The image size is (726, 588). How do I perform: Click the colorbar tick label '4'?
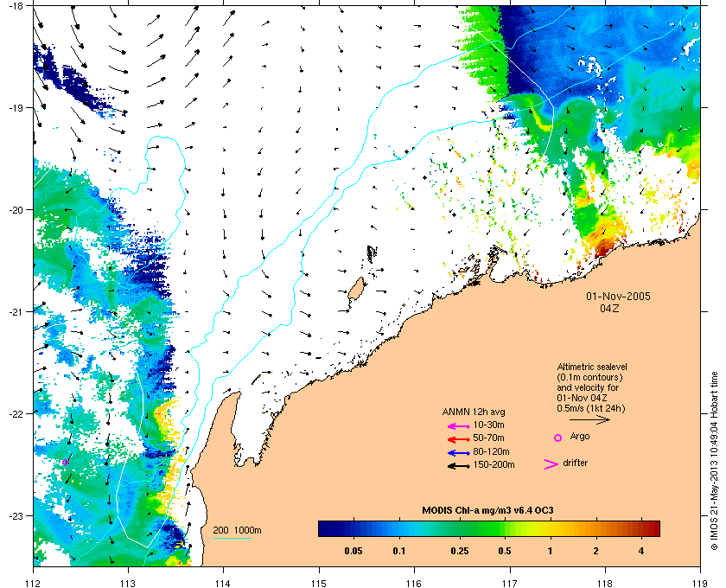(641, 552)
